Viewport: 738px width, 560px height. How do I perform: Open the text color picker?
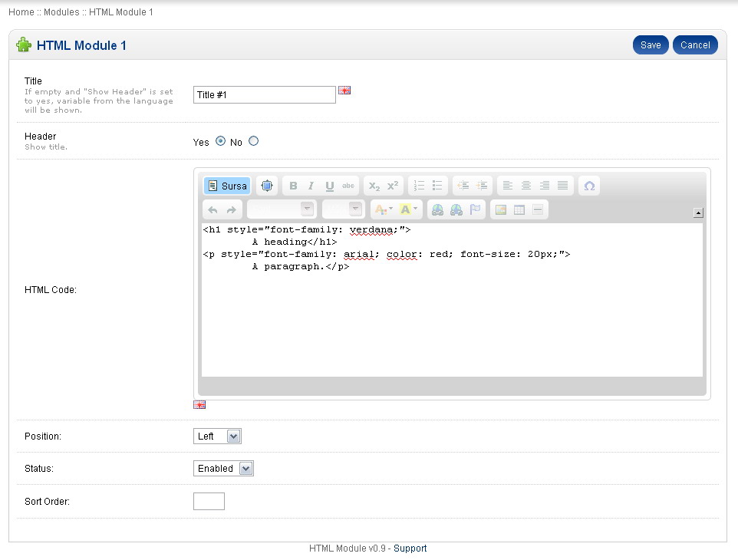[x=384, y=210]
